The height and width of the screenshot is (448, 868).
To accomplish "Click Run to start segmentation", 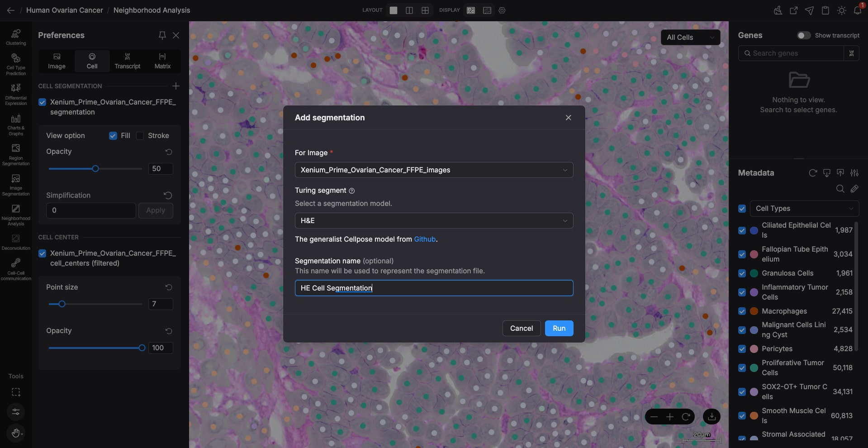I will pos(559,329).
